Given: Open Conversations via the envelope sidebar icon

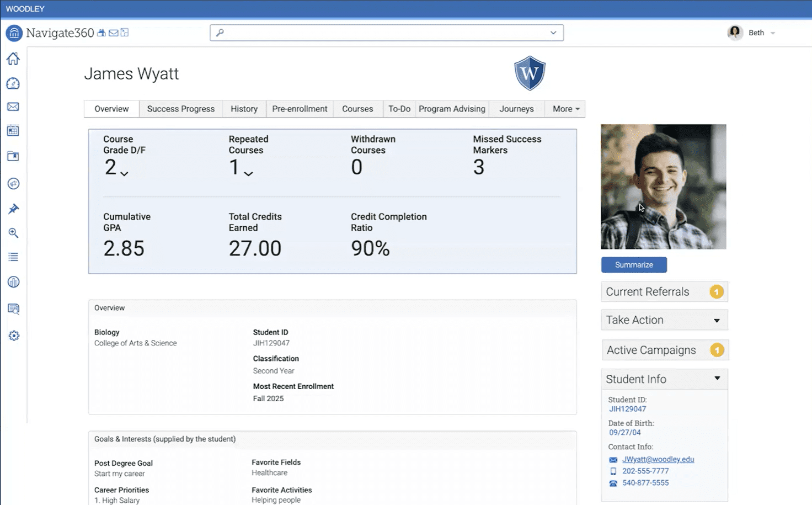Looking at the screenshot, I should click(13, 107).
